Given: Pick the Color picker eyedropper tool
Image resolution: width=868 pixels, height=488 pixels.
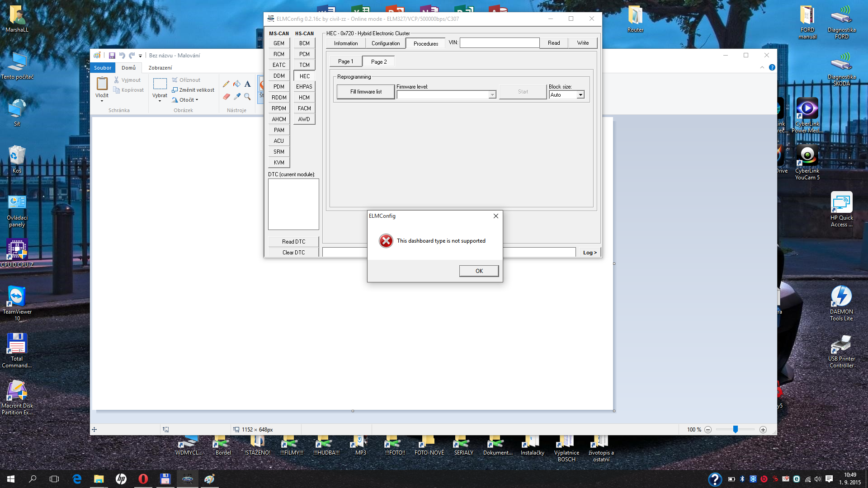Looking at the screenshot, I should tap(237, 96).
